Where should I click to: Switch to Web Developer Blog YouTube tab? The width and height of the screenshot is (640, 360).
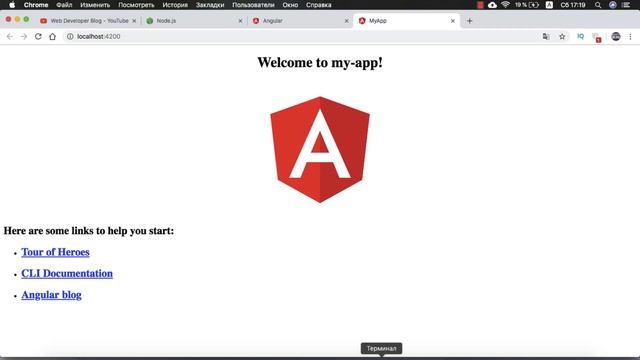(89, 21)
